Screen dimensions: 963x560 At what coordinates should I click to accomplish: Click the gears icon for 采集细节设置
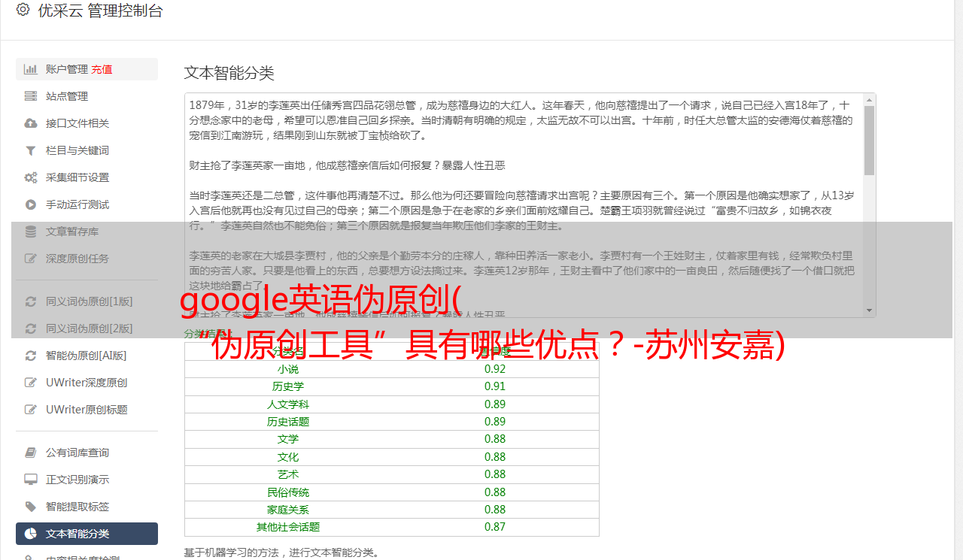[x=31, y=177]
